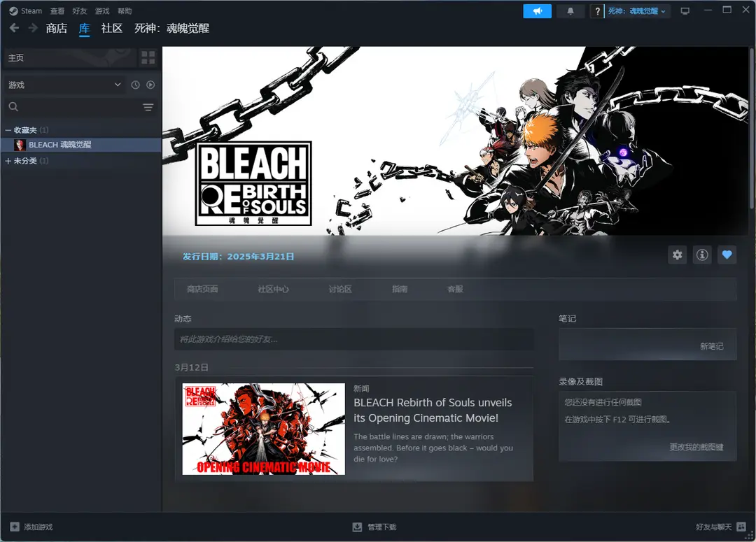
Task: Open the 社区中心 link
Action: click(274, 289)
